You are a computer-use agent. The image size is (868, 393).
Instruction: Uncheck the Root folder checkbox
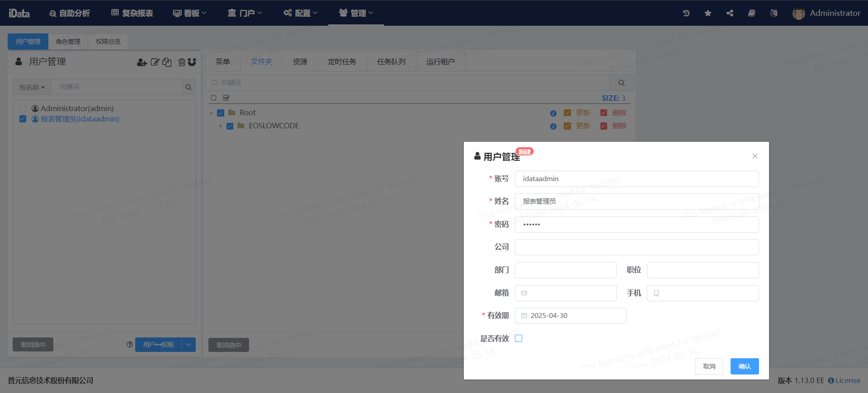(x=221, y=113)
